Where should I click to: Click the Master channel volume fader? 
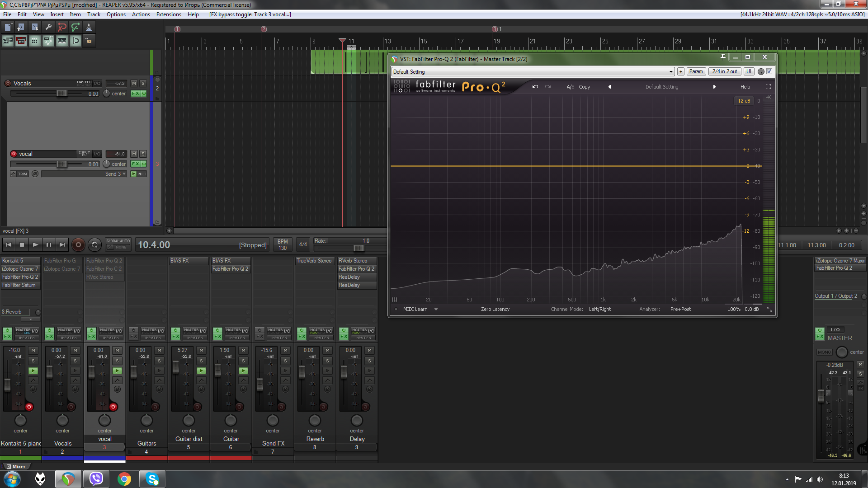click(x=821, y=395)
